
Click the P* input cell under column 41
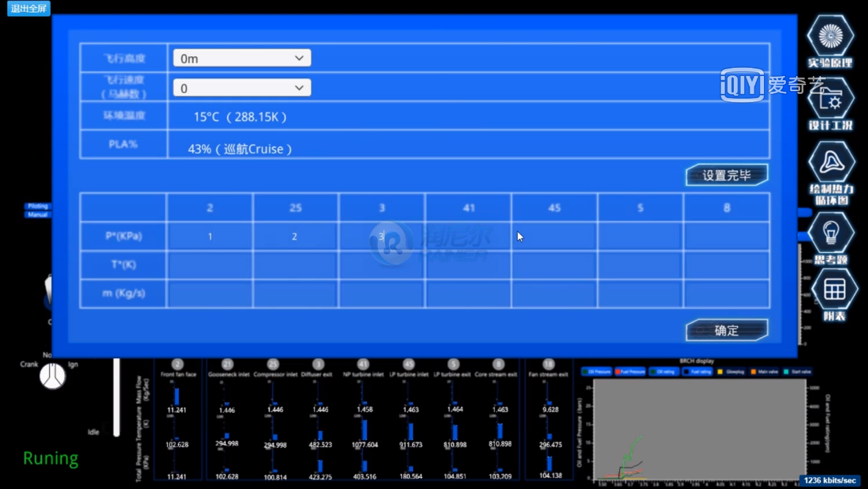click(468, 236)
